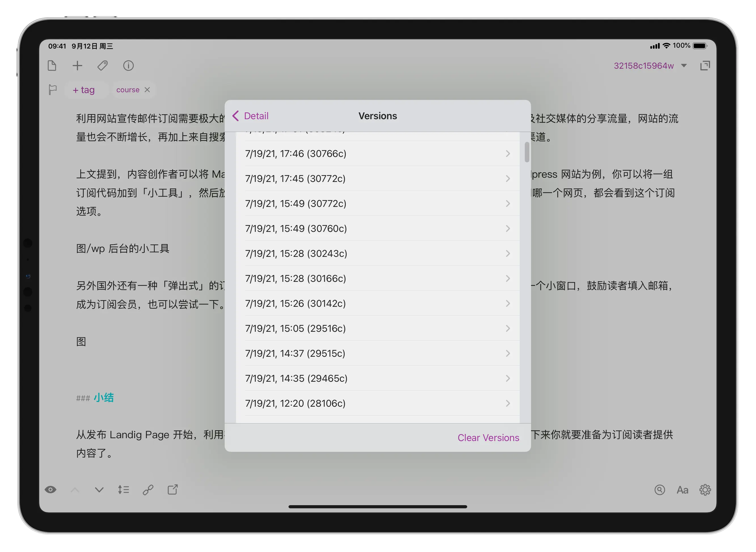The height and width of the screenshot is (552, 756).
Task: Go back to Detail
Action: pos(250,116)
